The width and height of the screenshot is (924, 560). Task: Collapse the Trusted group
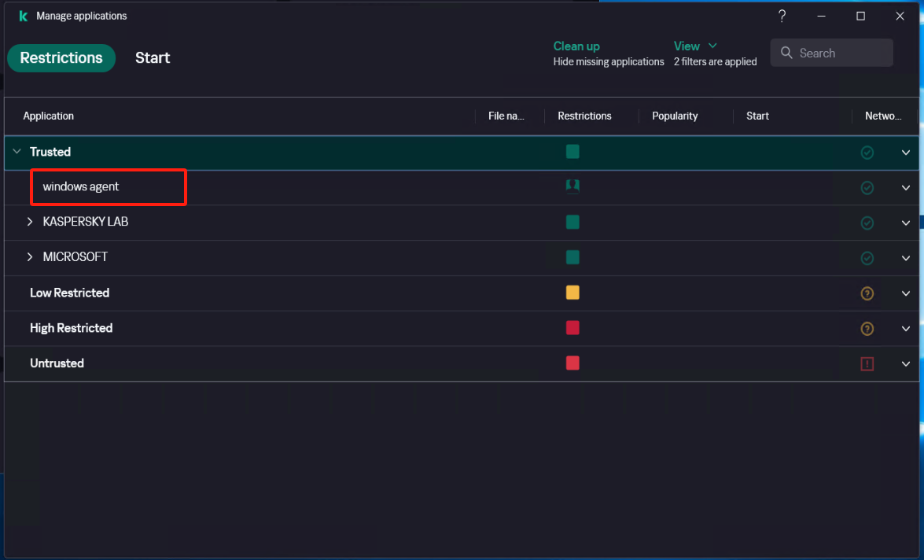(x=17, y=152)
